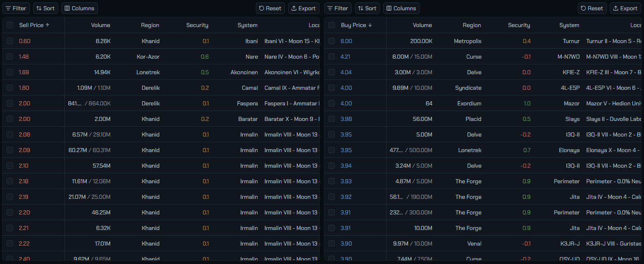Screen dimensions: 644x264
Task: Toggle sort on the Sell Price column header
Action: [x=34, y=25]
